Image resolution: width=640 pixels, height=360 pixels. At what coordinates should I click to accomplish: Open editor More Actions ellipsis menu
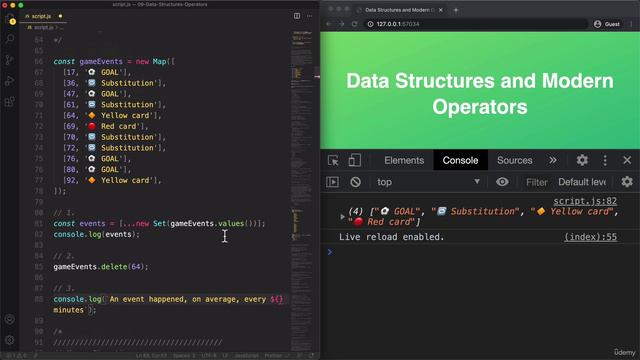[x=310, y=16]
